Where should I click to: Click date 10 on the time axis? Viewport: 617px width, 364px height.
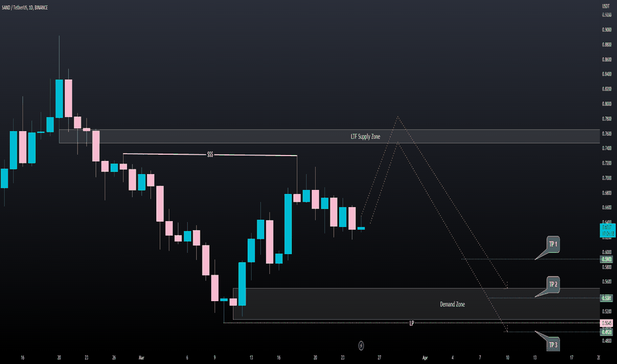click(507, 357)
